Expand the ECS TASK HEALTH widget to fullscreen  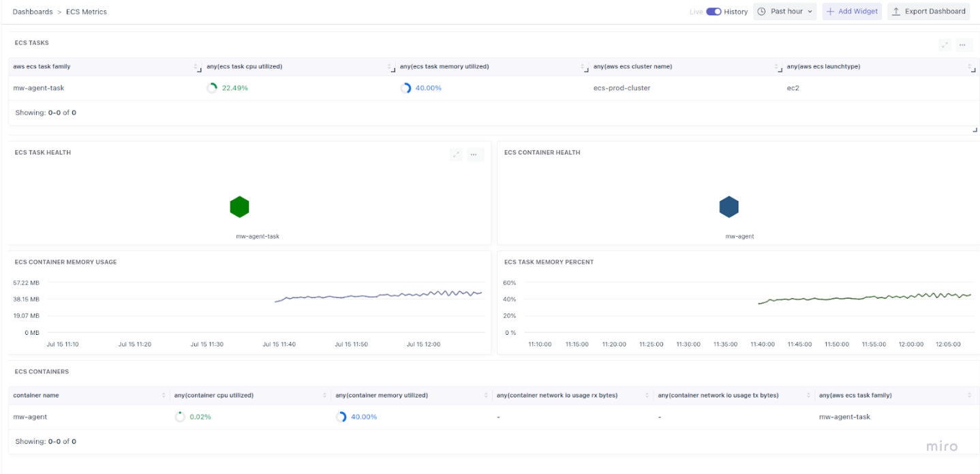(x=456, y=154)
